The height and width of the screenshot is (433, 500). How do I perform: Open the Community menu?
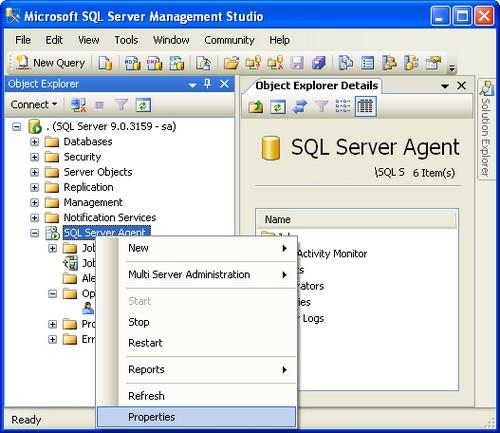click(229, 40)
